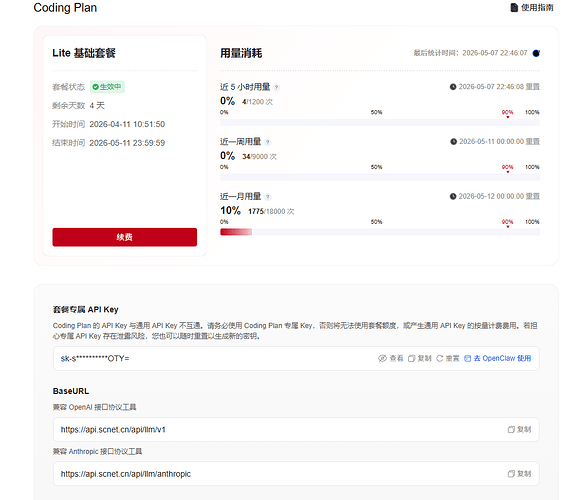The height and width of the screenshot is (500, 567).
Task: Select the 4/1200 次 five-hour count
Action: click(x=257, y=102)
